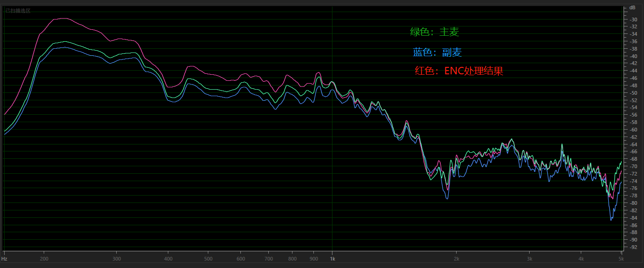The width and height of the screenshot is (644, 268).
Task: Click the red legend text "红色：ENC处理结果"
Action: pos(459,71)
